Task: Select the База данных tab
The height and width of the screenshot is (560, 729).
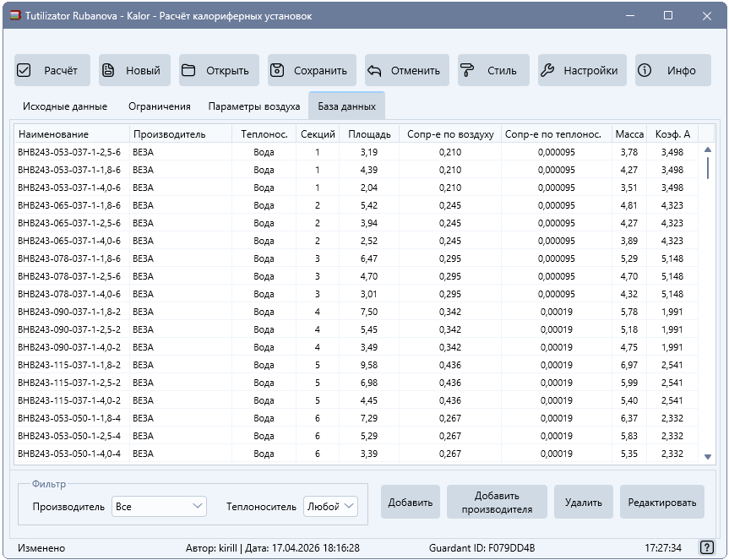Action: click(347, 106)
